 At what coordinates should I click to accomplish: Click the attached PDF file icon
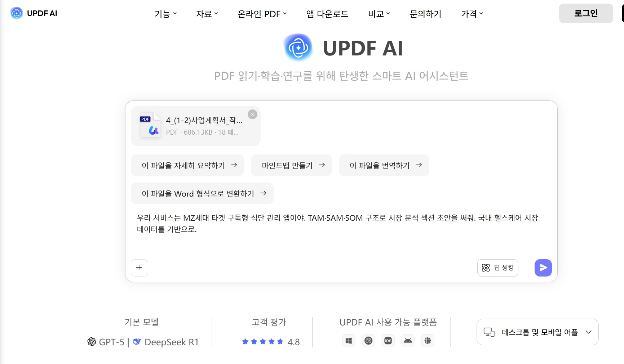[150, 125]
